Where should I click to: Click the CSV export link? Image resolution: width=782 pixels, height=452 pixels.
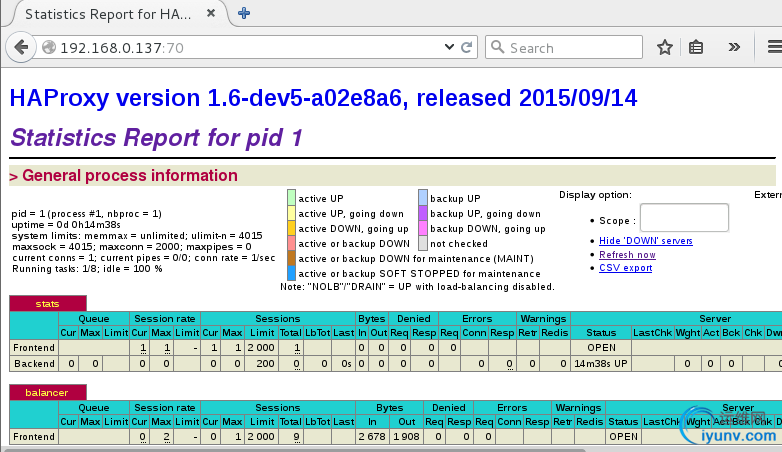click(x=625, y=267)
